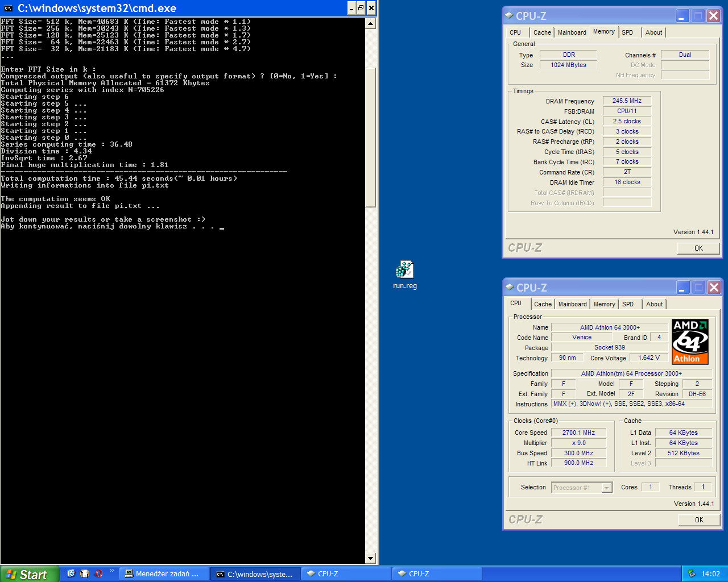Screen dimensions: 728x582
Task: Click the Multiplier value x 9.0
Action: tap(578, 443)
